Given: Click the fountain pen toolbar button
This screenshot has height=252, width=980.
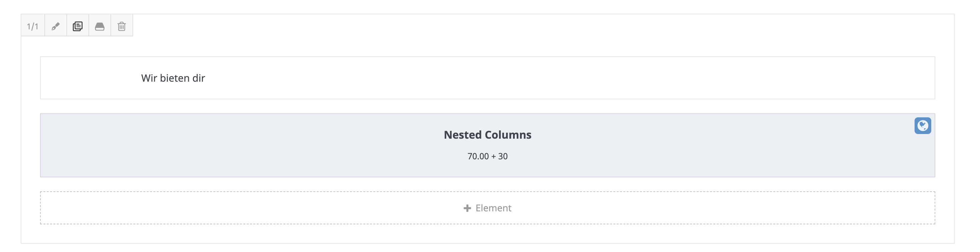Looking at the screenshot, I should pyautogui.click(x=55, y=26).
